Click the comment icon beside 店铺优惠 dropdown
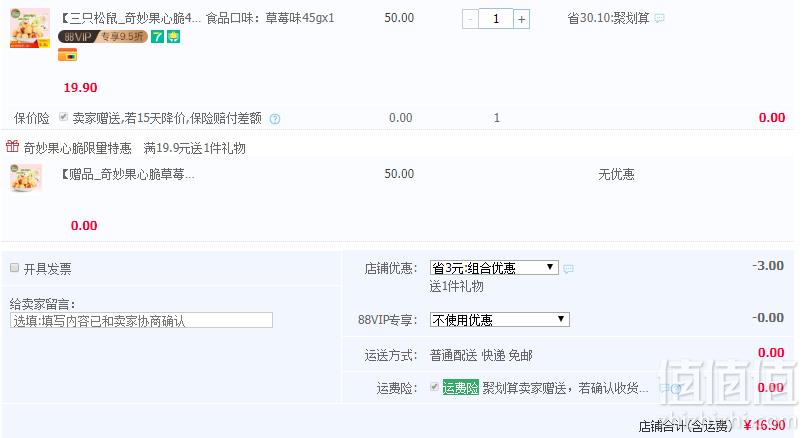The width and height of the screenshot is (807, 438). point(568,269)
